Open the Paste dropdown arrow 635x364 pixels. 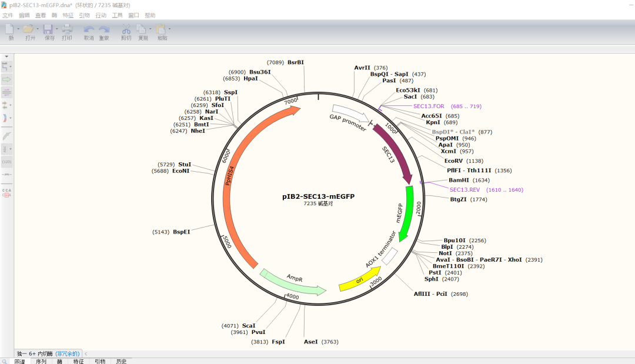pyautogui.click(x=169, y=29)
